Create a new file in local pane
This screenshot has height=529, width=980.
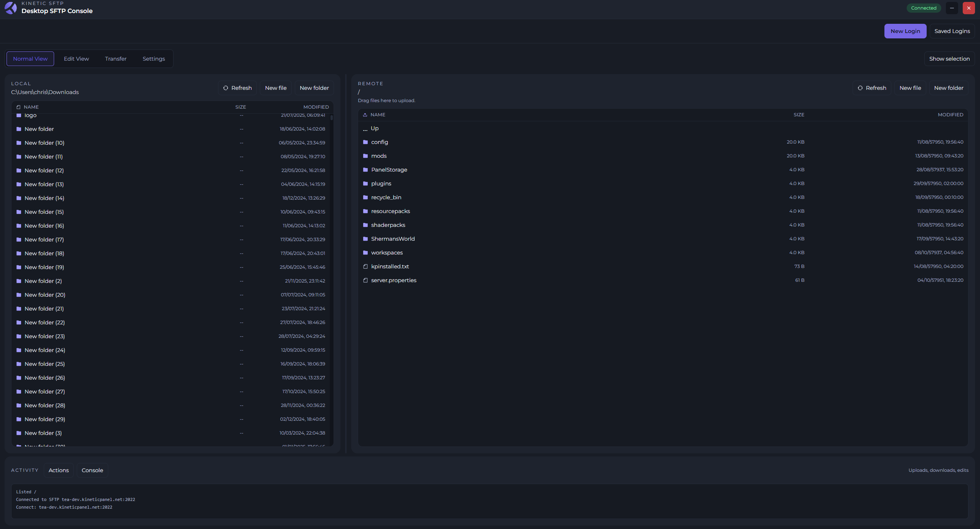pos(276,88)
